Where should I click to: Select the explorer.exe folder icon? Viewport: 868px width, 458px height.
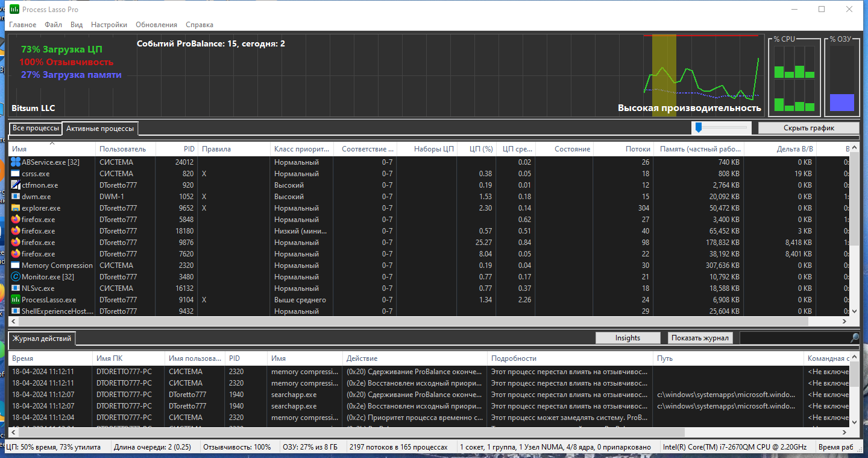(16, 208)
